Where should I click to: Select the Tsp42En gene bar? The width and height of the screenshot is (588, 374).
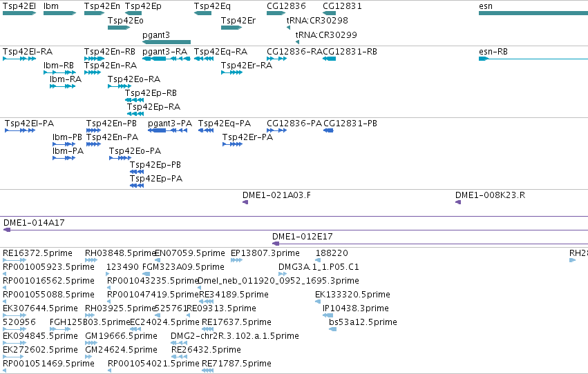(x=94, y=13)
